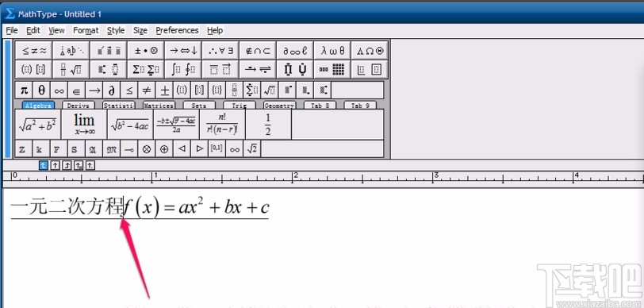Insert the double-struck S symbol
The width and height of the screenshot is (644, 308).
(x=75, y=149)
